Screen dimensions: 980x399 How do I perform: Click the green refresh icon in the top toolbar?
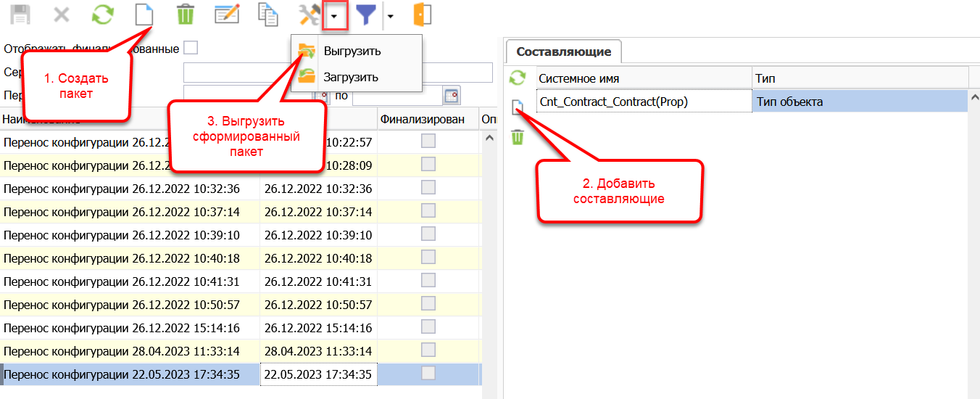pyautogui.click(x=104, y=15)
